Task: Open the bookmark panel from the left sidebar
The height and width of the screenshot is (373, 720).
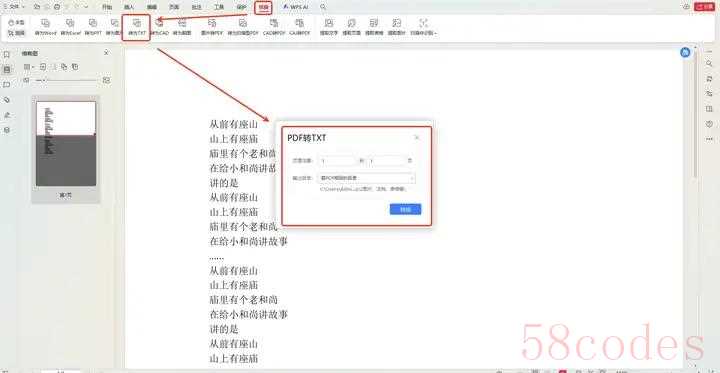Action: click(7, 55)
